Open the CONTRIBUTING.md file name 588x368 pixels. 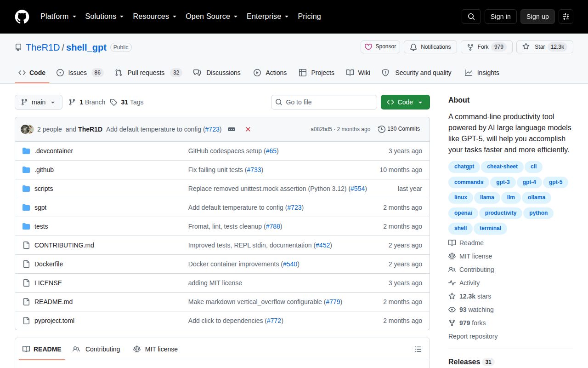[64, 245]
